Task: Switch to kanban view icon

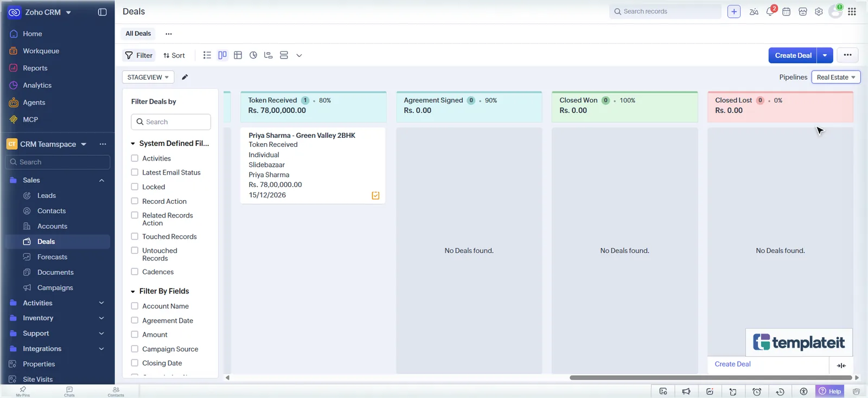Action: pos(222,55)
